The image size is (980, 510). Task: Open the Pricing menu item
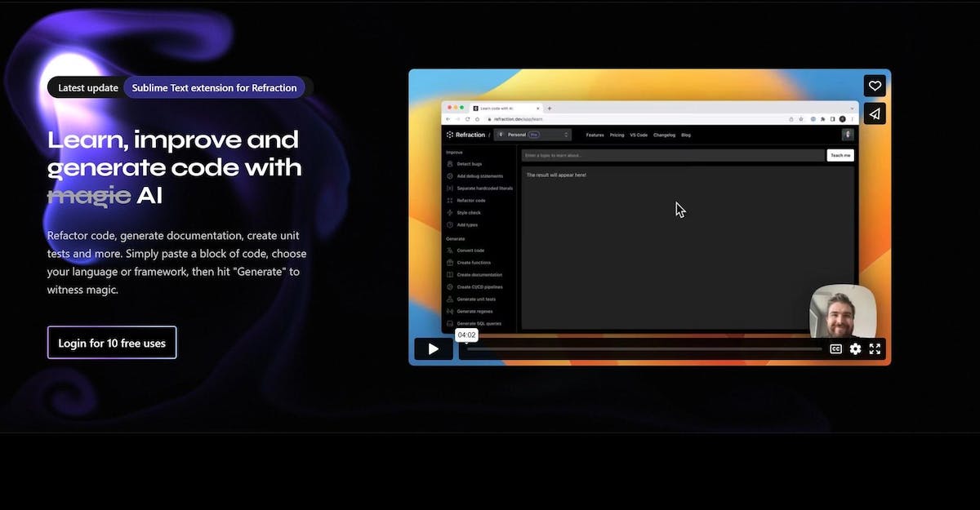tap(617, 135)
